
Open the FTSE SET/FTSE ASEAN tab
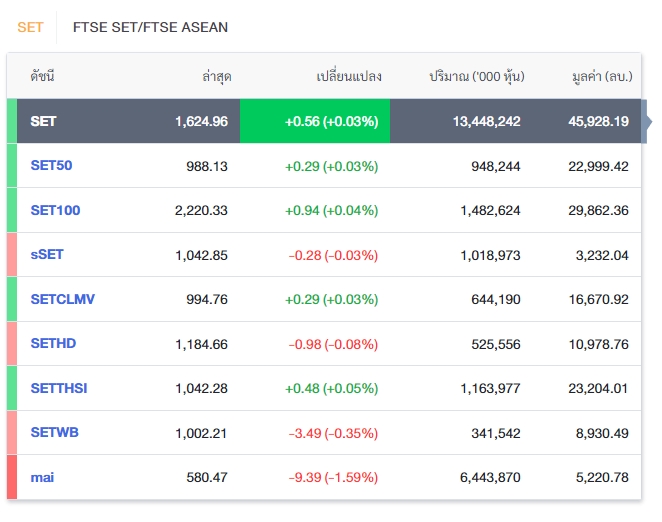point(150,27)
